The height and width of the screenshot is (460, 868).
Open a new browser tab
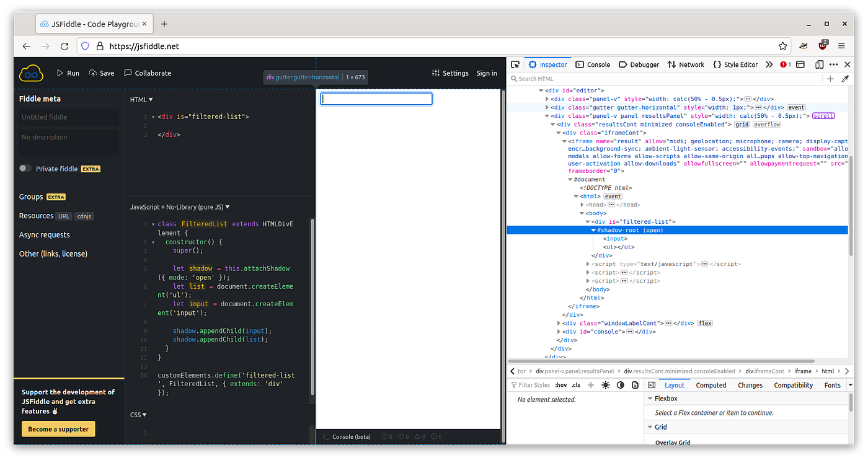click(x=164, y=24)
